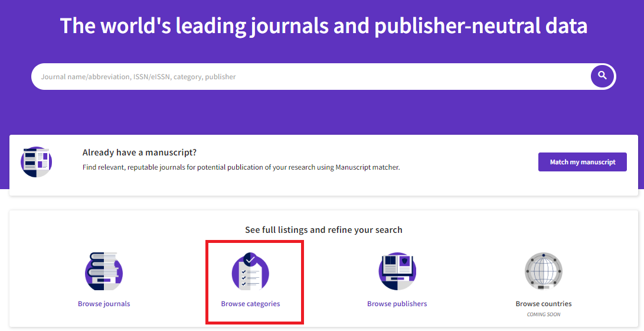Click the Browse categories checklist icon

pos(250,271)
